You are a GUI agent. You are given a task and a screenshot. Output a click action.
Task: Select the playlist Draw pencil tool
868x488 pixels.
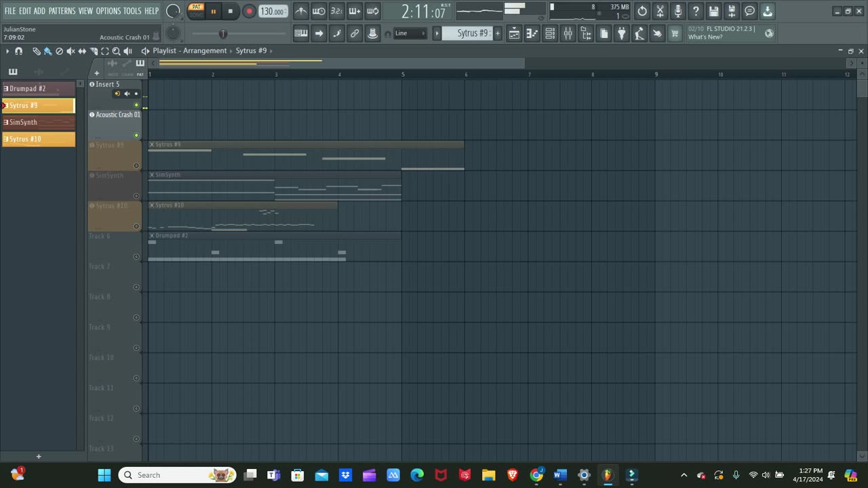pos(37,51)
